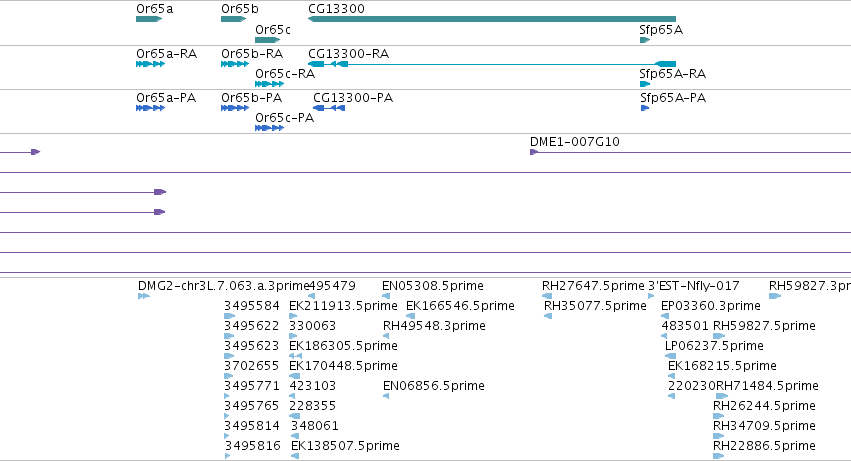Click the RH22886.5prime EST arrow
Image resolution: width=851 pixels, height=461 pixels.
coord(719,456)
